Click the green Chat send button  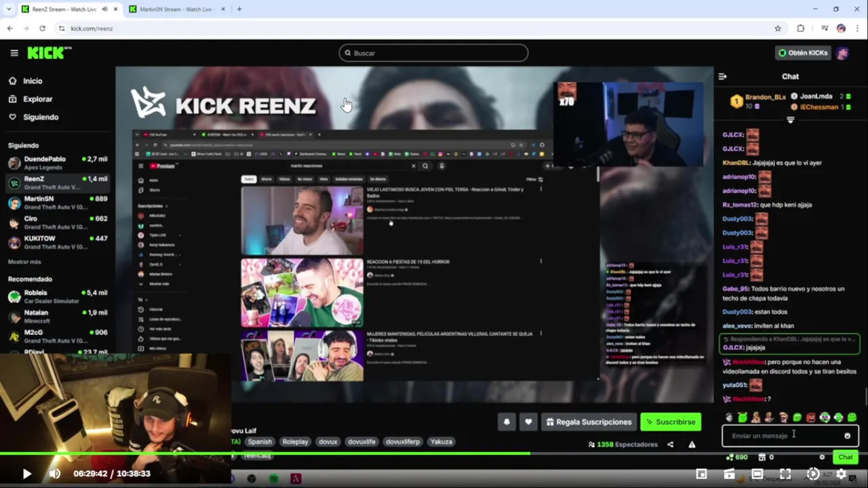coord(845,457)
